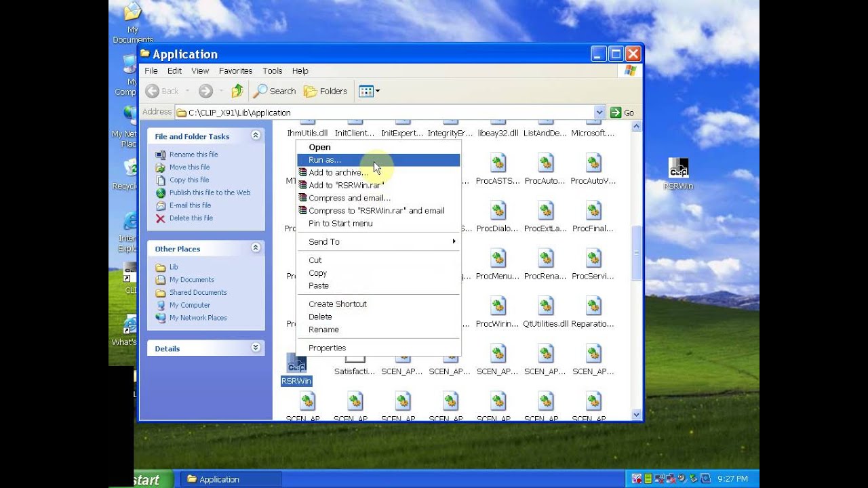868x488 pixels.
Task: Open the Search toolbar button
Action: 275,91
